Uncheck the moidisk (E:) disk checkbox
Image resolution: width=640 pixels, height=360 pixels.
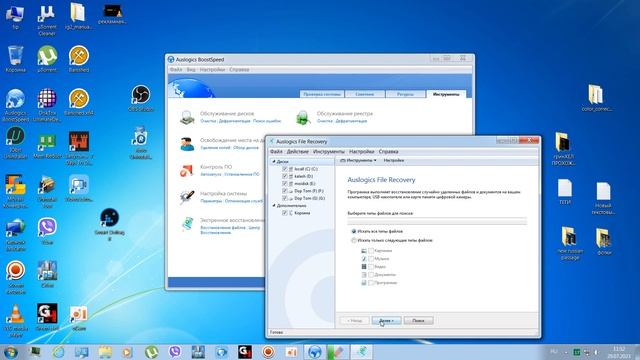(284, 184)
